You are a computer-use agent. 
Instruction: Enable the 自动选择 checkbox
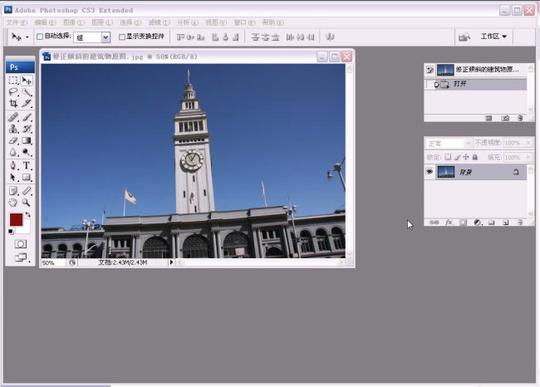40,36
